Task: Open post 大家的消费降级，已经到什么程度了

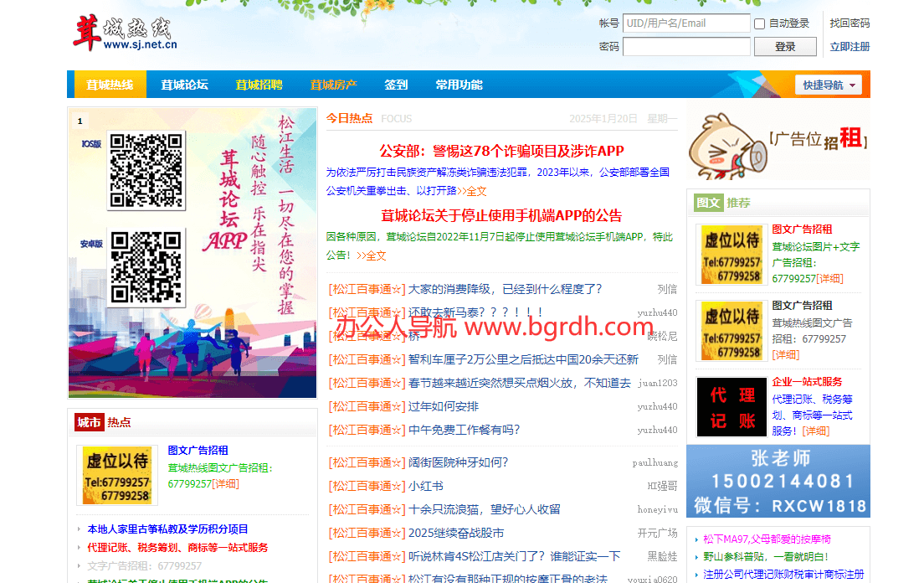Action: [x=505, y=289]
